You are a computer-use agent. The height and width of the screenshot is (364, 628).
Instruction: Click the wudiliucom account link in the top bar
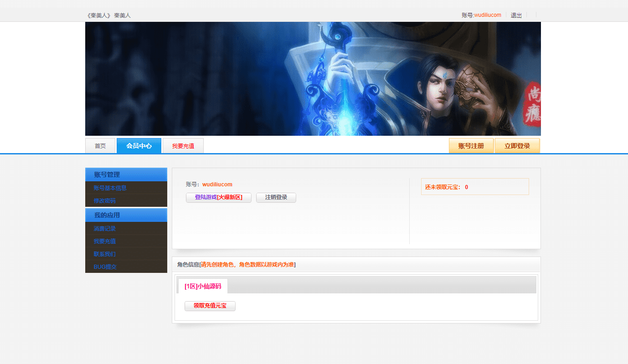[488, 15]
